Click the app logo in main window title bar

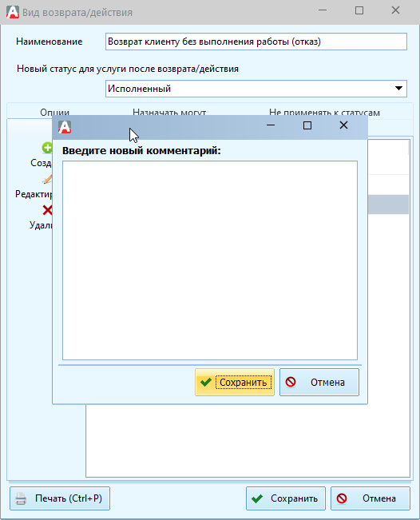pos(13,12)
